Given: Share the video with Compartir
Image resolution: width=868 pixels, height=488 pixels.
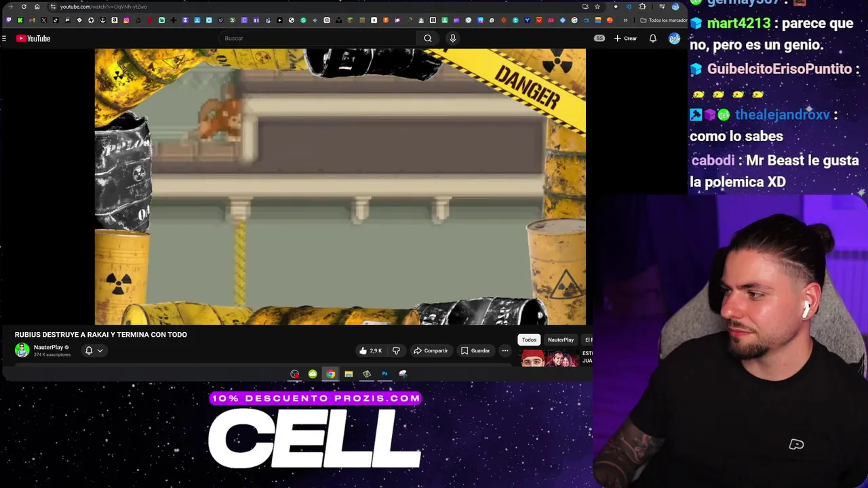Looking at the screenshot, I should coord(431,350).
